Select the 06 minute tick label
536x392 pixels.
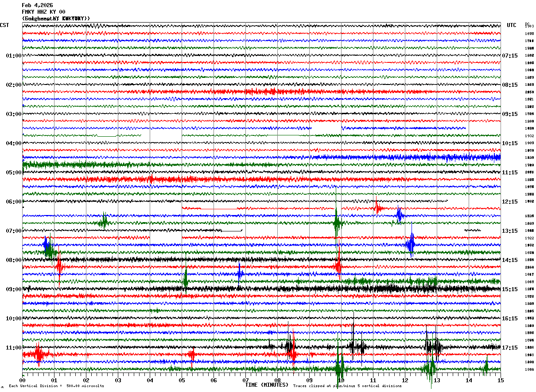(x=214, y=380)
